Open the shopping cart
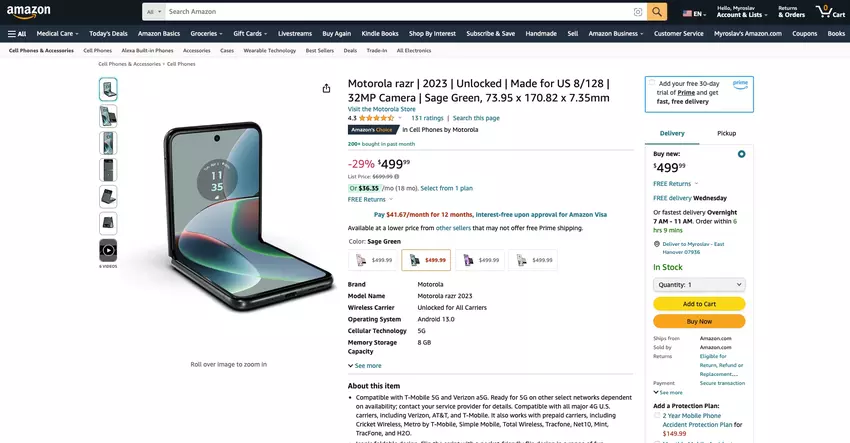The height and width of the screenshot is (443, 850). point(824,12)
